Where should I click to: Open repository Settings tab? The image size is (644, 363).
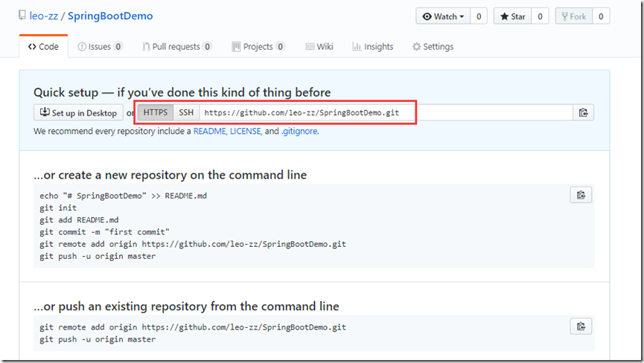click(433, 47)
